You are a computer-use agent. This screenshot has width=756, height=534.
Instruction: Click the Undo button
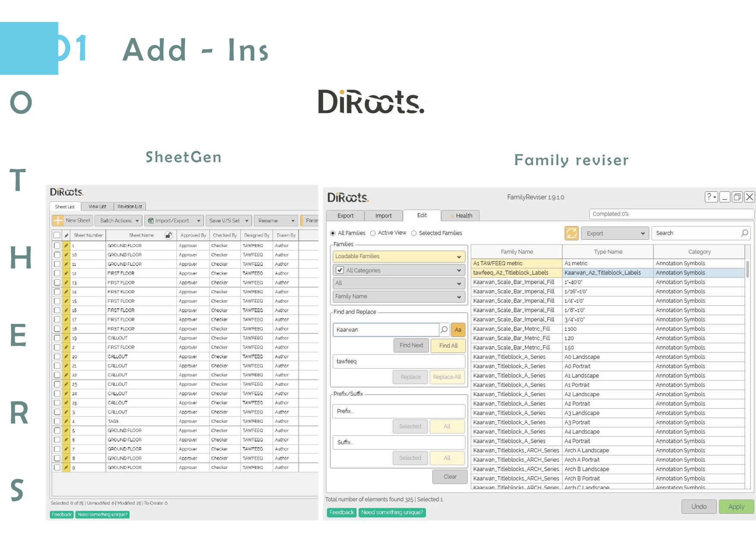pyautogui.click(x=699, y=506)
